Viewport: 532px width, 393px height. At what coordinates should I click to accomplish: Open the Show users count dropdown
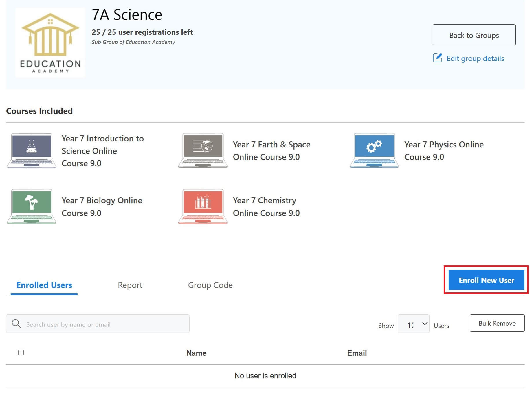414,324
